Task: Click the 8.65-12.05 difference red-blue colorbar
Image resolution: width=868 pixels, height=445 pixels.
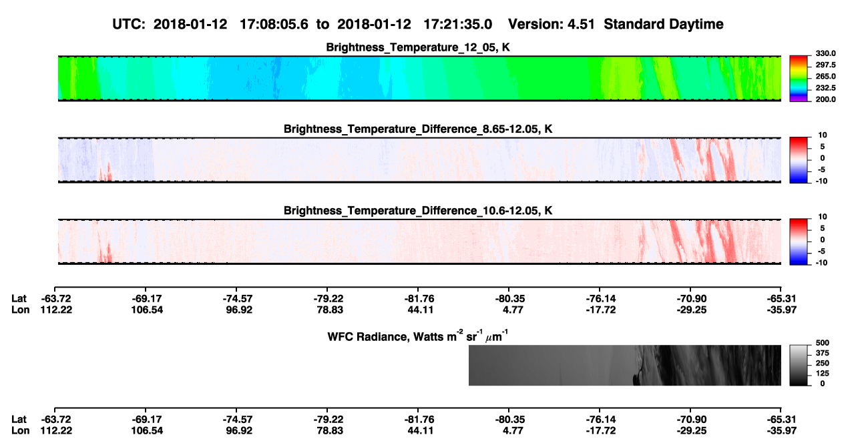Action: point(800,159)
